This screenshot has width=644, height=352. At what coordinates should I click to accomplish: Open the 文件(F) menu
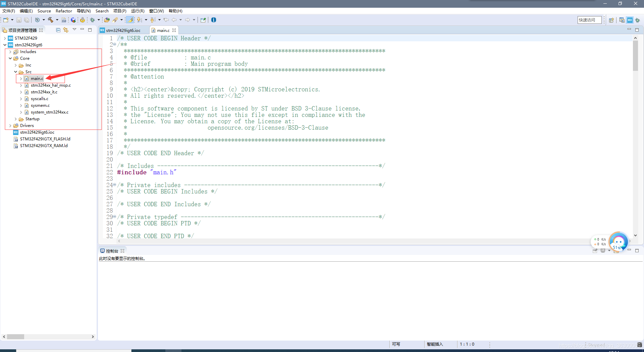tap(9, 11)
